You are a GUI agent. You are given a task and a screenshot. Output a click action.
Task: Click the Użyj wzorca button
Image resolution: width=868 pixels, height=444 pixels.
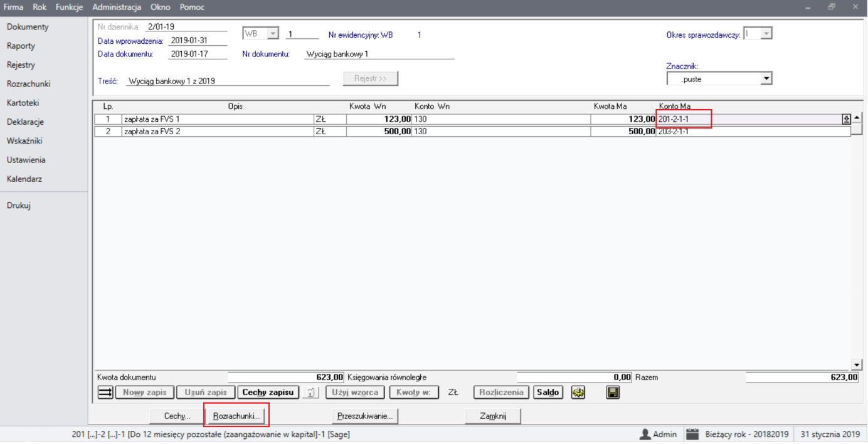355,393
